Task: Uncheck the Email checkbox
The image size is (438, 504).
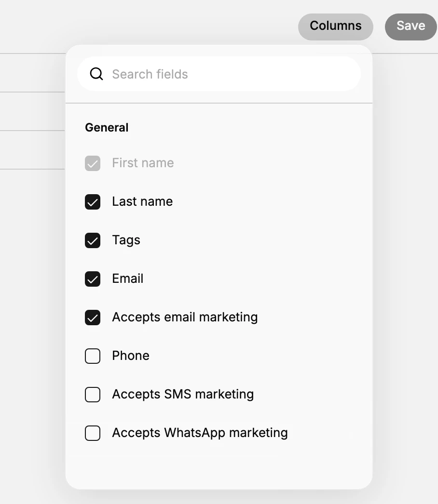Action: (x=93, y=279)
